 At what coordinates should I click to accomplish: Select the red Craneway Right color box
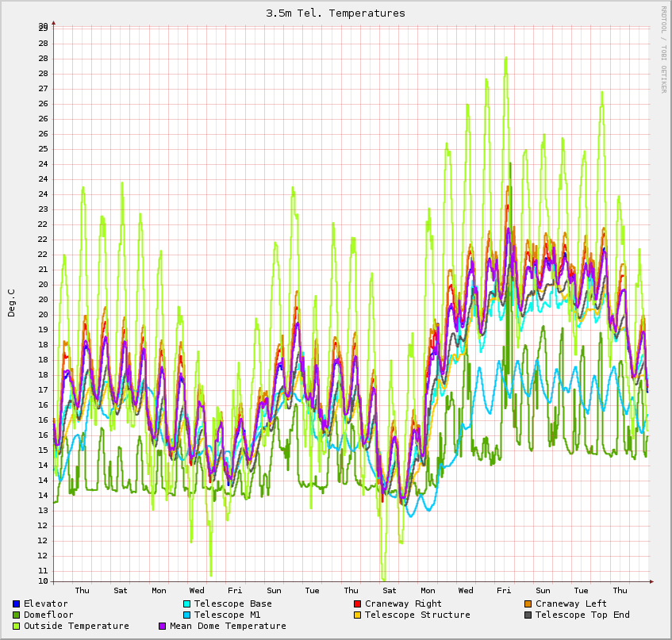point(358,604)
